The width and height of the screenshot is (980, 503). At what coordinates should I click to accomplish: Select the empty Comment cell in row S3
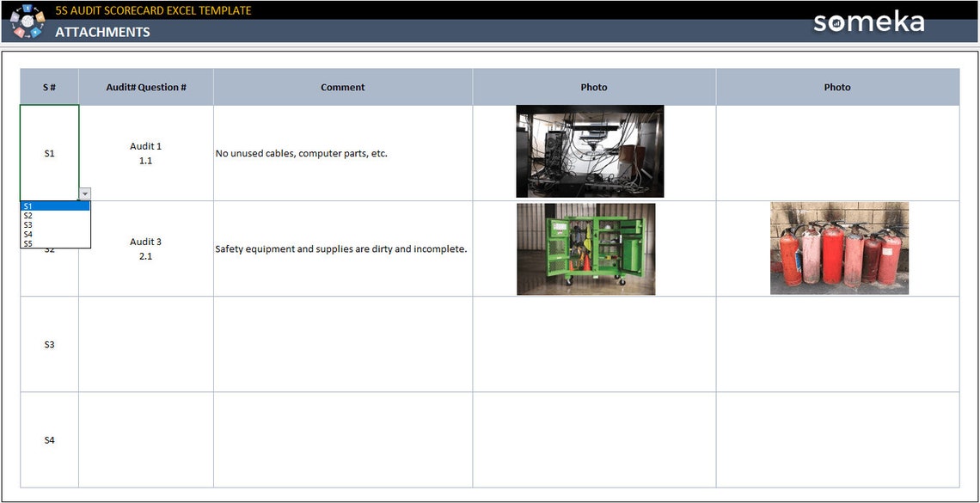(x=342, y=344)
